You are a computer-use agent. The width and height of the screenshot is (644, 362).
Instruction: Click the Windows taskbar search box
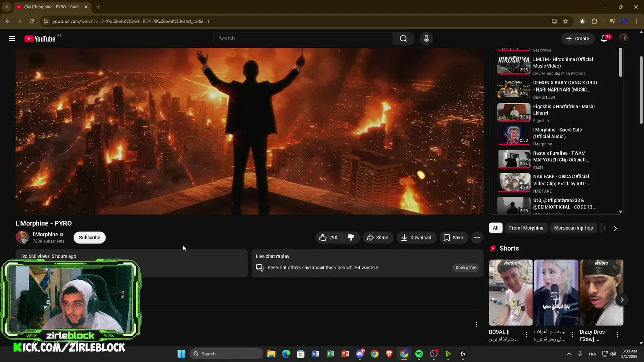226,354
